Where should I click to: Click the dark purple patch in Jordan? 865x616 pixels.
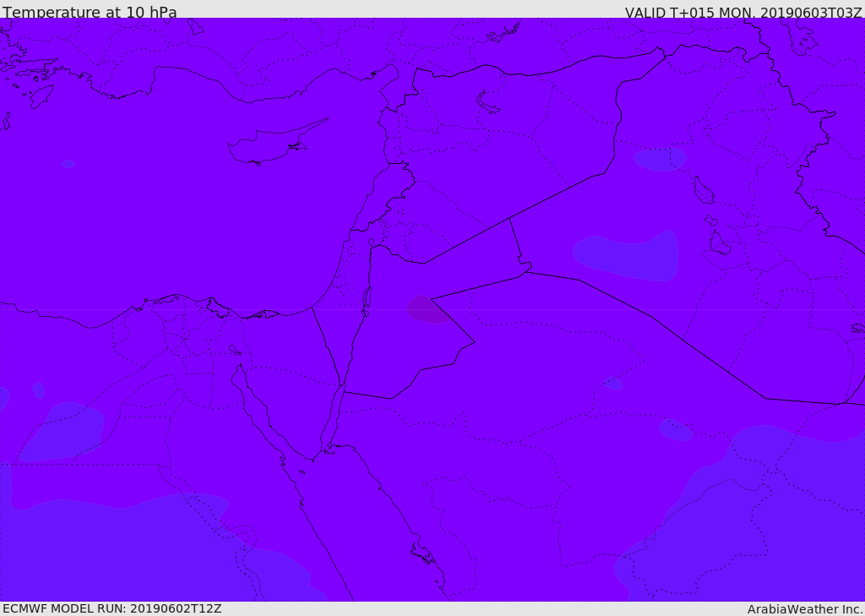click(x=428, y=309)
